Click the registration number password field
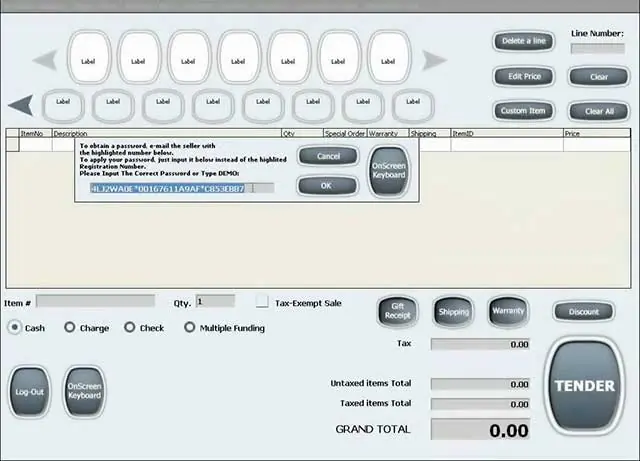This screenshot has width=640, height=461. 182,188
